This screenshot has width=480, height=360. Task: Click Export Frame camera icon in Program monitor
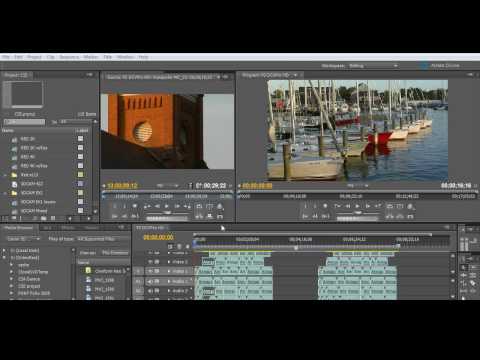point(410,206)
